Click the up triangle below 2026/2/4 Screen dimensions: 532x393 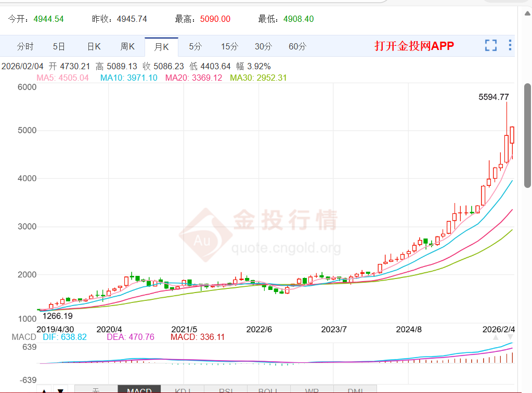[x=496, y=337]
